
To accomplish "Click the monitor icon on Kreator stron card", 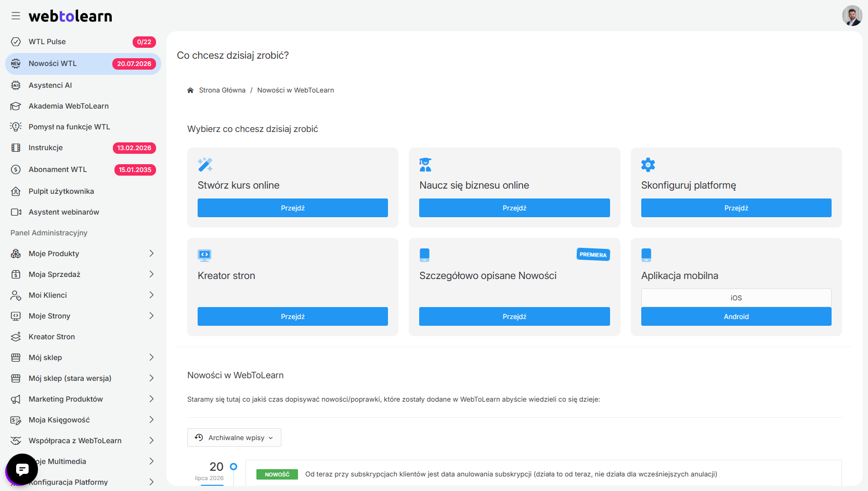I will (x=204, y=255).
